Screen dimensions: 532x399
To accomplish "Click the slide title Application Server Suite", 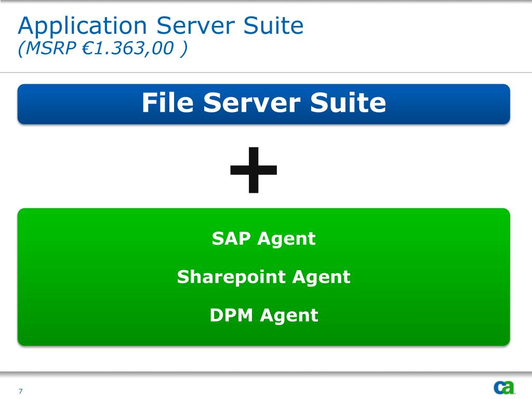I will point(161,25).
